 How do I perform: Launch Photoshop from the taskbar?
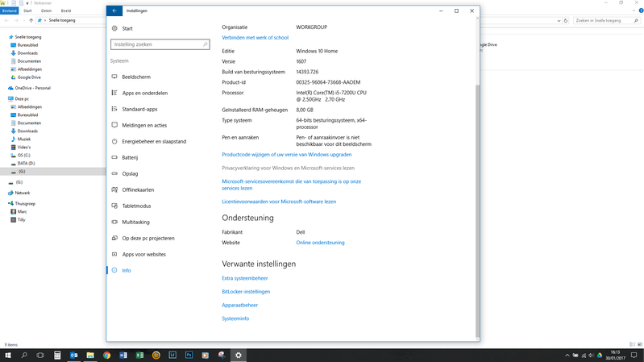(x=189, y=355)
